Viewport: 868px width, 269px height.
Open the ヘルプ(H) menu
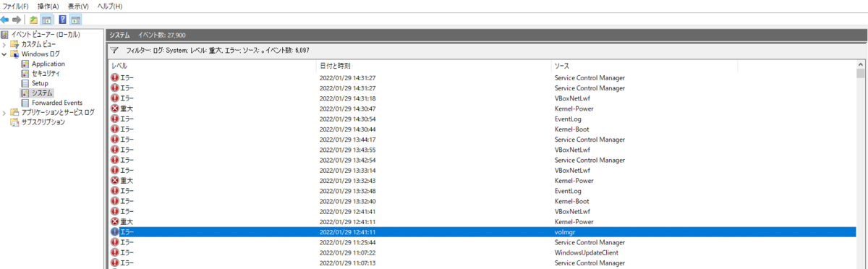point(110,6)
